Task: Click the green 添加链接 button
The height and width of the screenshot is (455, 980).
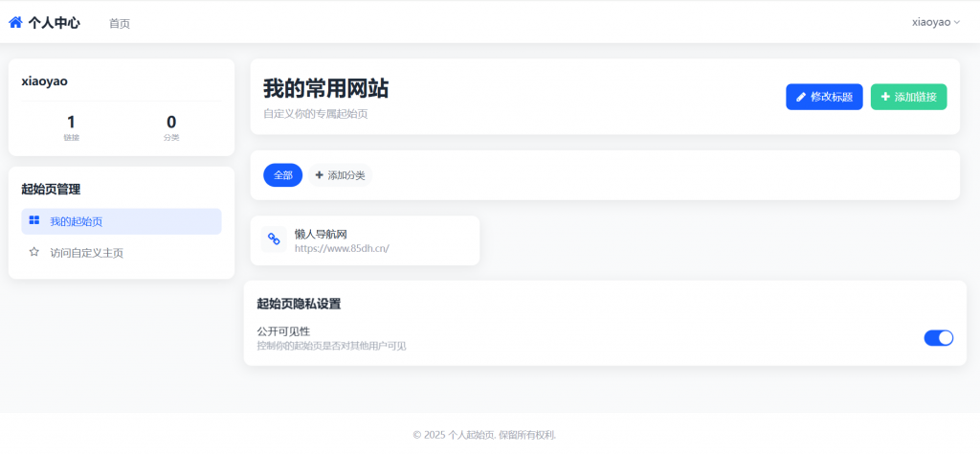Action: [x=909, y=97]
